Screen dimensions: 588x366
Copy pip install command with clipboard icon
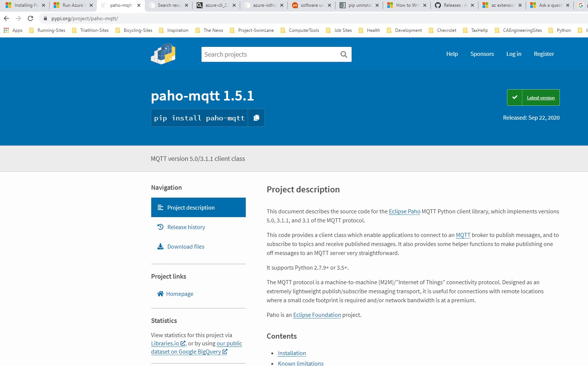point(257,118)
